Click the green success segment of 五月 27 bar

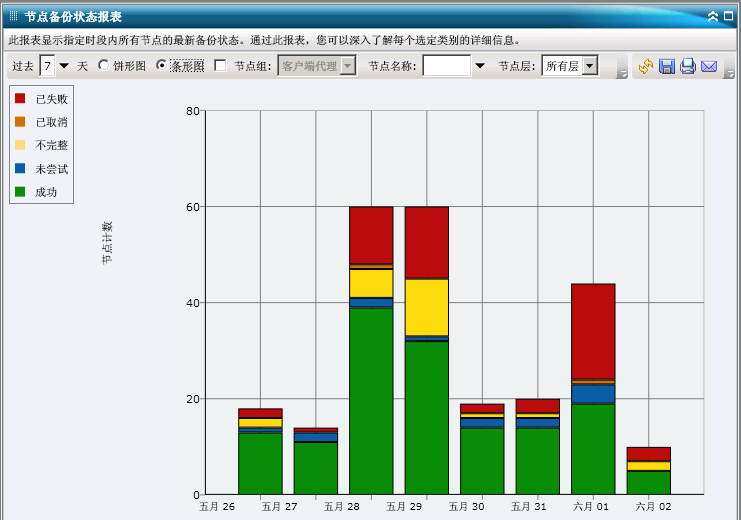316,468
